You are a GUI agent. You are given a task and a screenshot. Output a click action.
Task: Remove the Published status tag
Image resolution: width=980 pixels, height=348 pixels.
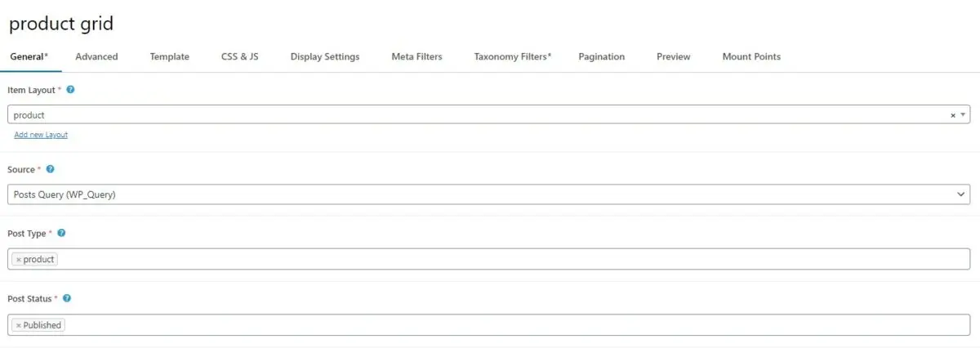click(19, 325)
